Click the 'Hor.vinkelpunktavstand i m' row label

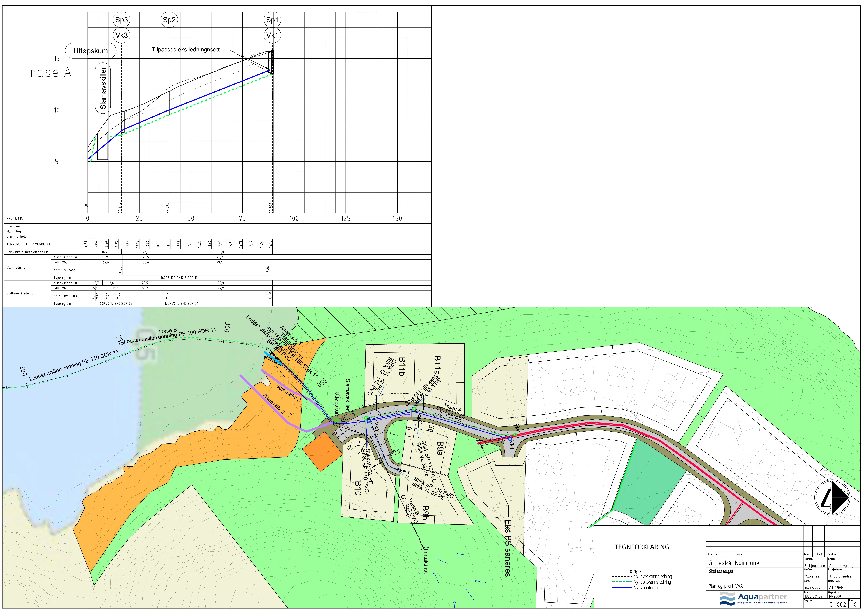coord(27,252)
